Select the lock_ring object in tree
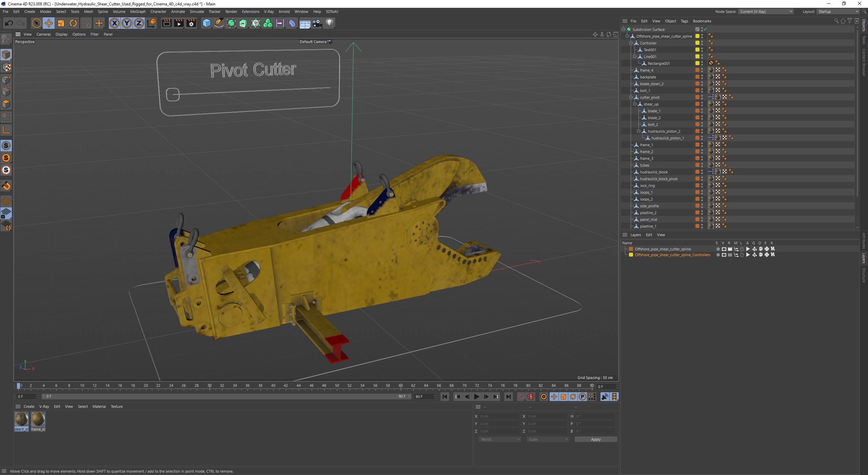Screen dimensions: 868x475 (x=647, y=186)
